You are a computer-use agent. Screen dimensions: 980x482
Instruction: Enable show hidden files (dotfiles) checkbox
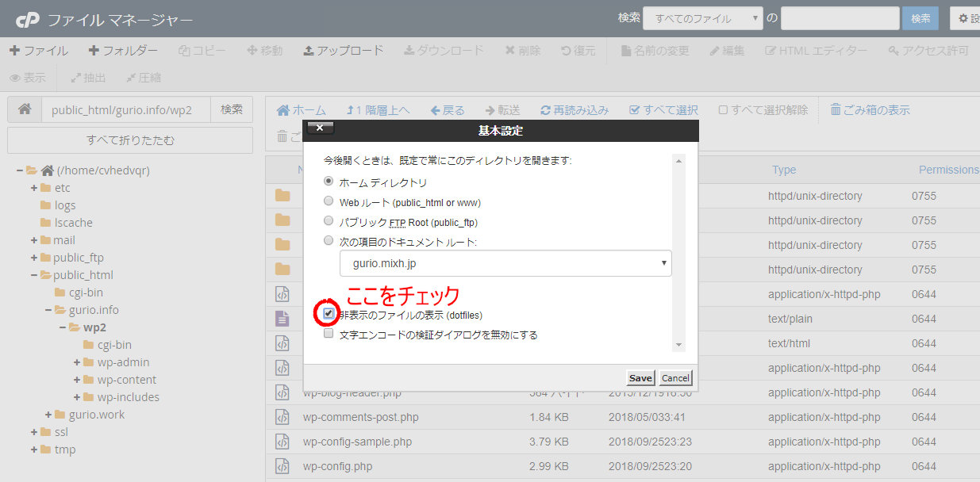(x=329, y=314)
